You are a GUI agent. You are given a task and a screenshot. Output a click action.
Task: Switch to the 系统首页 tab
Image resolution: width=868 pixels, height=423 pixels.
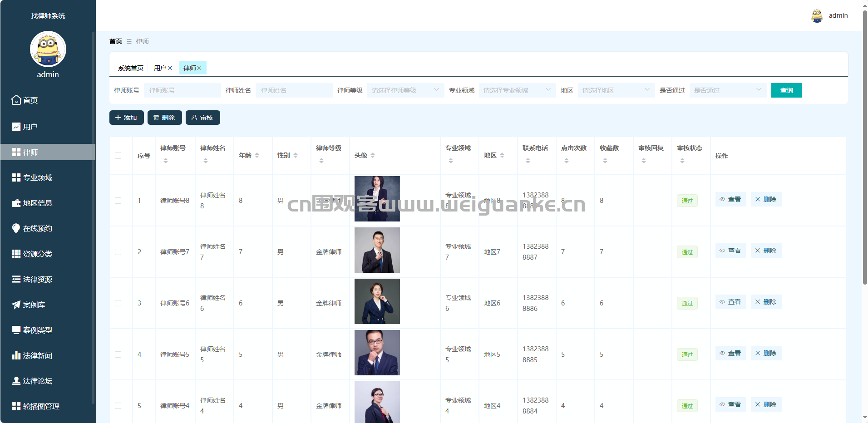click(x=131, y=68)
